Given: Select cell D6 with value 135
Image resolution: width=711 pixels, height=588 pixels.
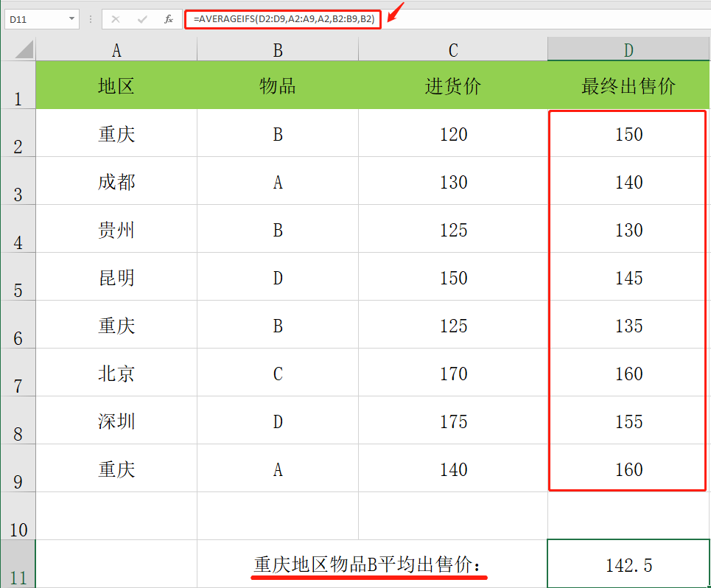Looking at the screenshot, I should click(x=628, y=325).
